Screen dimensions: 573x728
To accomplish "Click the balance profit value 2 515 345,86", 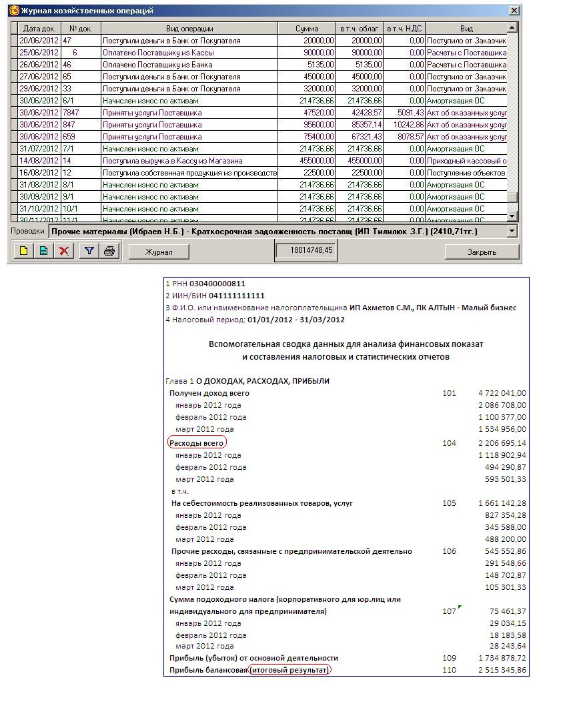I will (x=502, y=671).
